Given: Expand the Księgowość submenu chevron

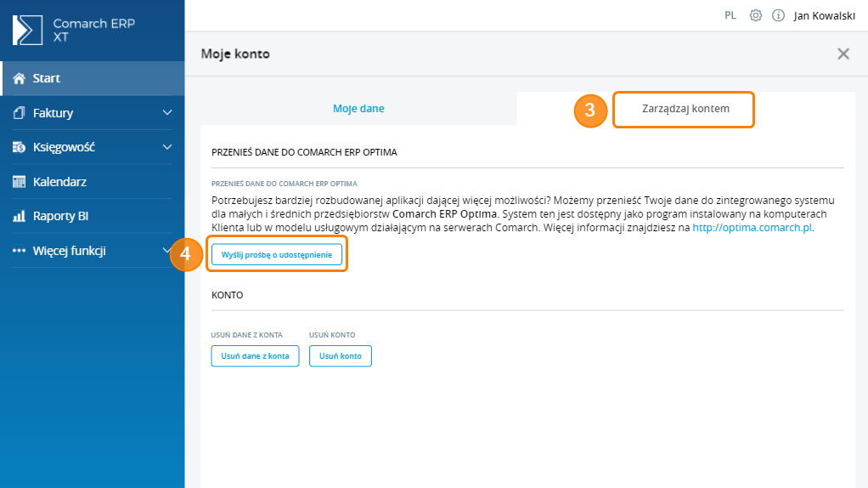Looking at the screenshot, I should 167,147.
